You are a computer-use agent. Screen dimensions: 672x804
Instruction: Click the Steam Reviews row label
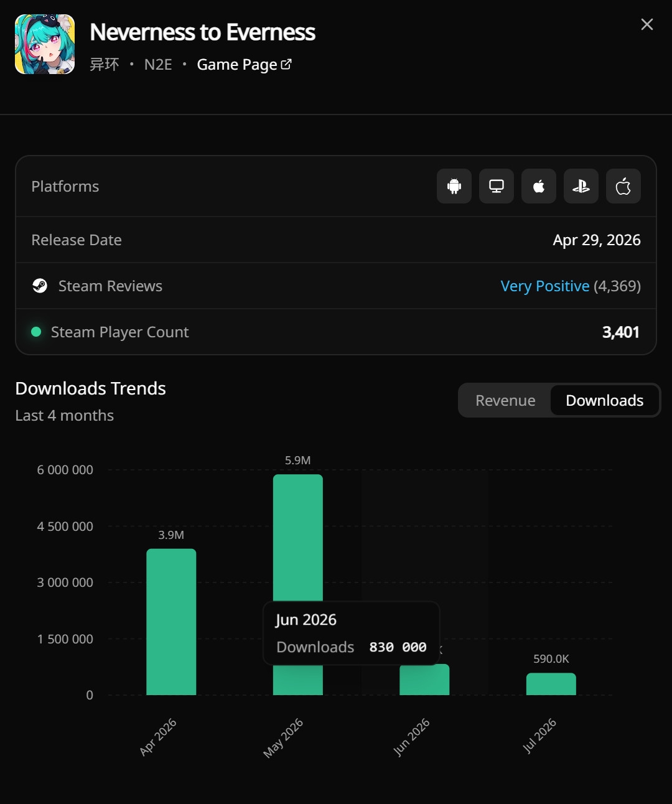click(110, 286)
